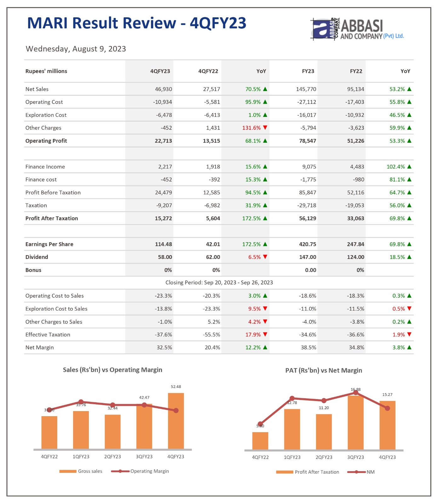
Task: Click the Profit After Taxation legend swatch
Action: 285,472
